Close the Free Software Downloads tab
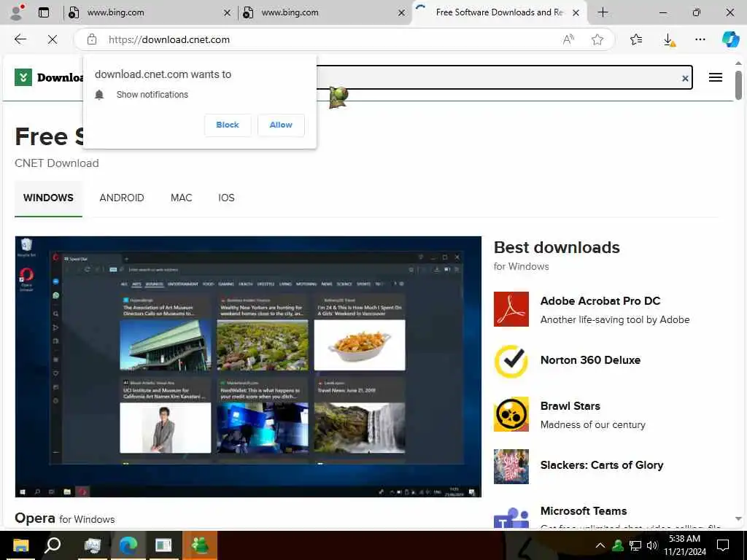The height and width of the screenshot is (560, 747). pyautogui.click(x=576, y=13)
